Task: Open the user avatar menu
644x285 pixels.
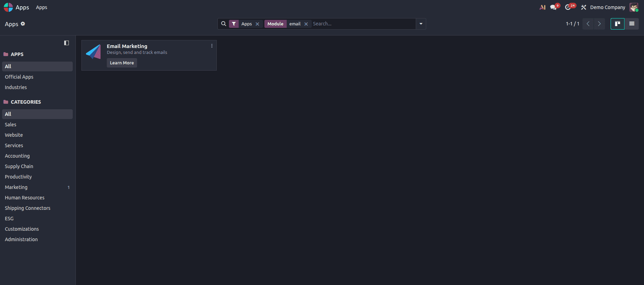Action: tap(634, 7)
